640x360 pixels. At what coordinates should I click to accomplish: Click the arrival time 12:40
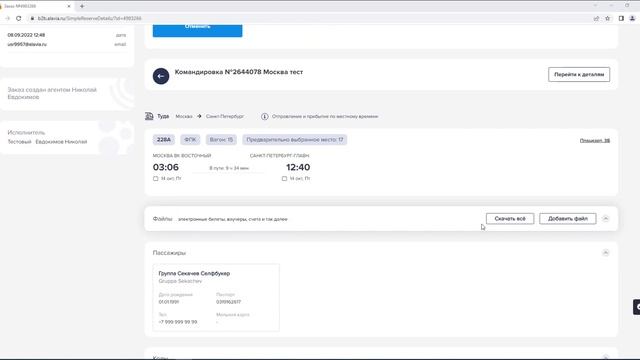click(x=298, y=167)
